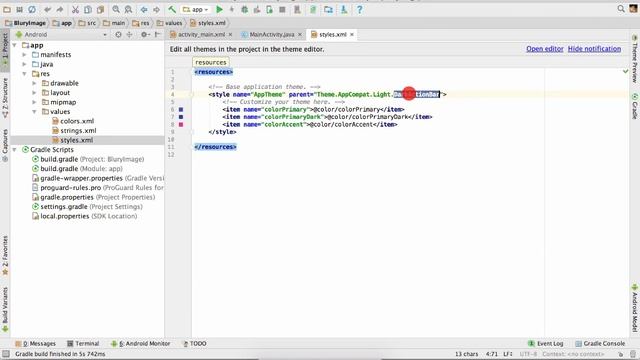Click the colorPrimaryDark gutter color swatch
640x360 pixels.
point(181,117)
